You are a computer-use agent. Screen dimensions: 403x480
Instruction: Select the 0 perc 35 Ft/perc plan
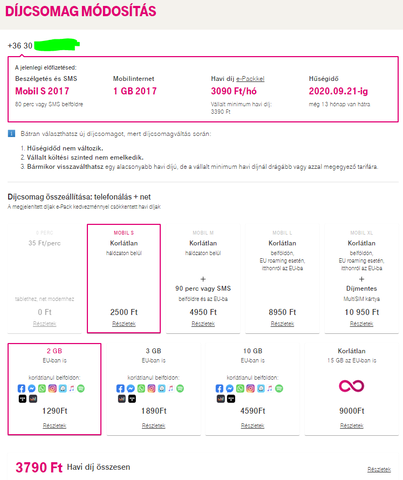[x=44, y=278]
